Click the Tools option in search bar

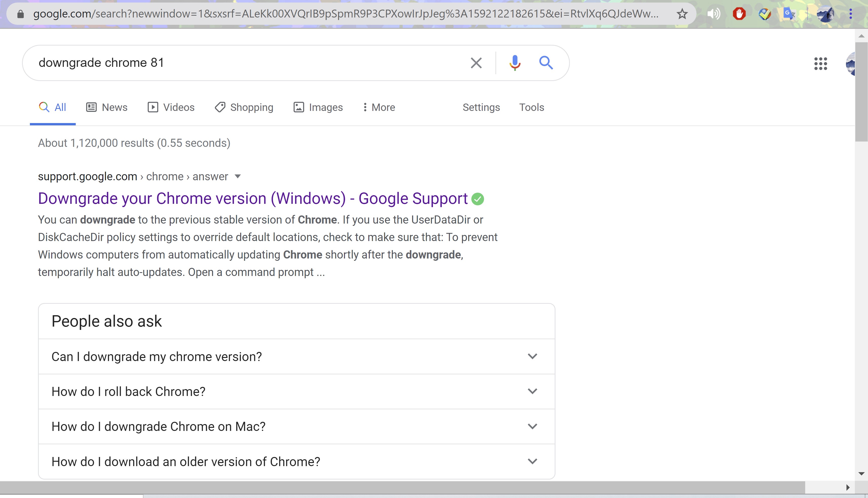pyautogui.click(x=531, y=107)
